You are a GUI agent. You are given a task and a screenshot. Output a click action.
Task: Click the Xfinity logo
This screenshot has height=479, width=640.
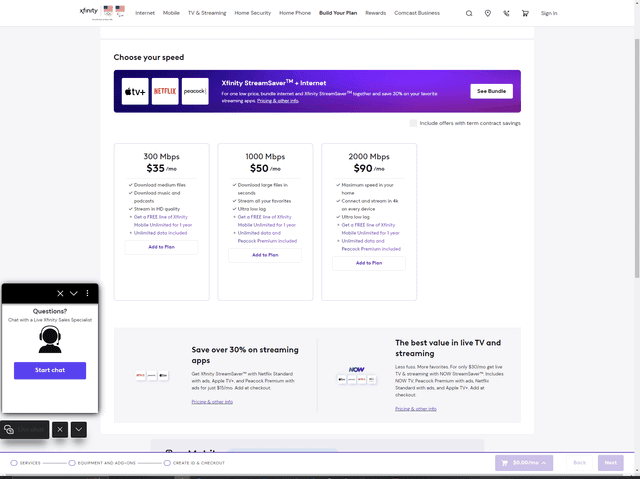click(89, 11)
